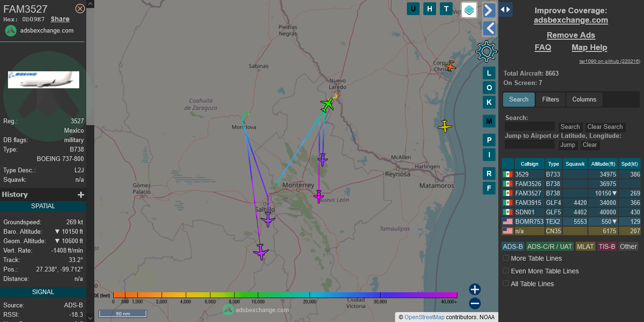Select the FAM3915 GLF4 table row
The width and height of the screenshot is (644, 322).
point(571,203)
